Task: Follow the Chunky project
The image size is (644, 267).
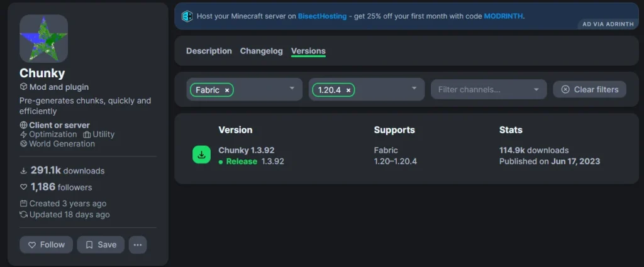Action: (46, 245)
